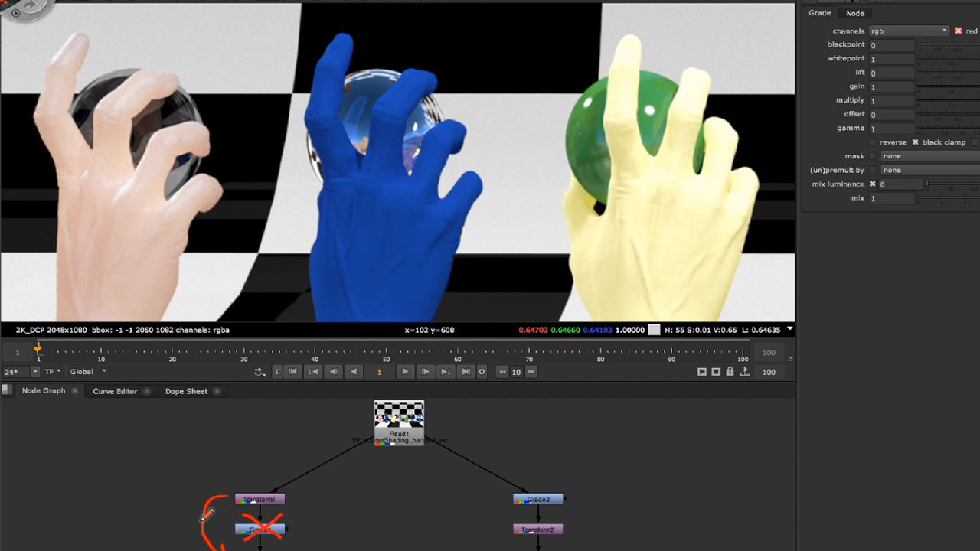980x551 pixels.
Task: Toggle the (un)premult by checkbox
Action: tap(873, 170)
